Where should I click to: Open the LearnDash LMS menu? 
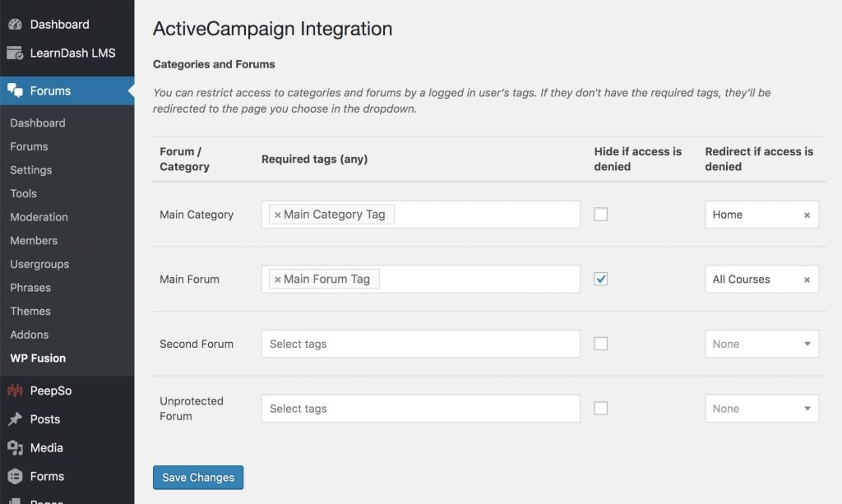click(x=67, y=53)
